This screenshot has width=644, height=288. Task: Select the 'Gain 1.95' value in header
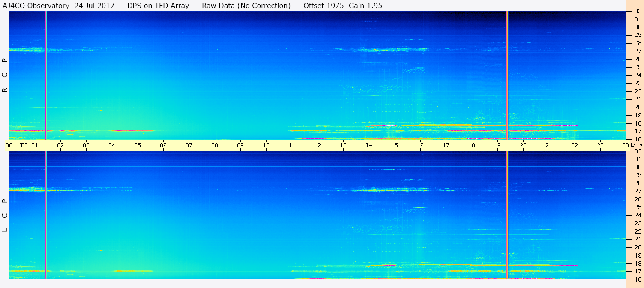pyautogui.click(x=365, y=6)
